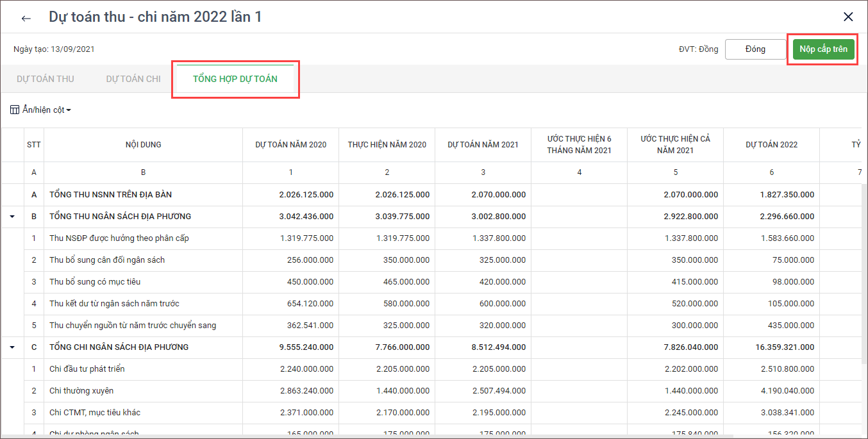Viewport: 868px width, 439px height.
Task: Click the Nội dung column header
Action: point(143,145)
